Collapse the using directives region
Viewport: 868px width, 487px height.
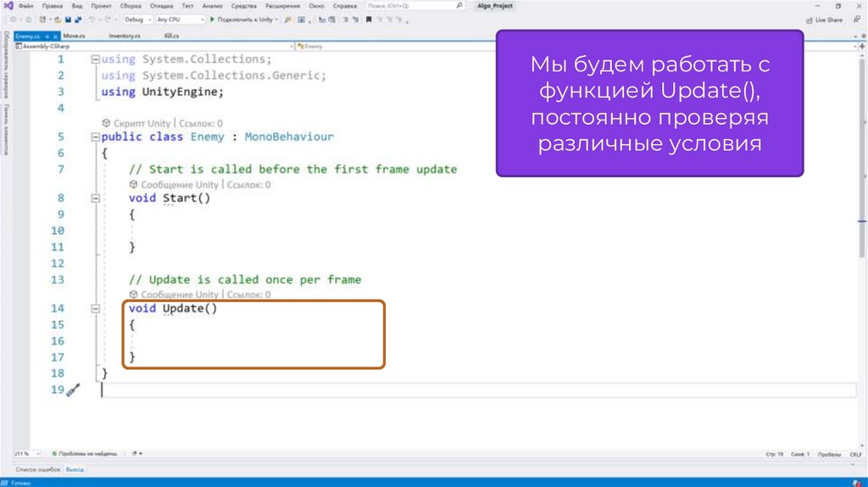[95, 59]
